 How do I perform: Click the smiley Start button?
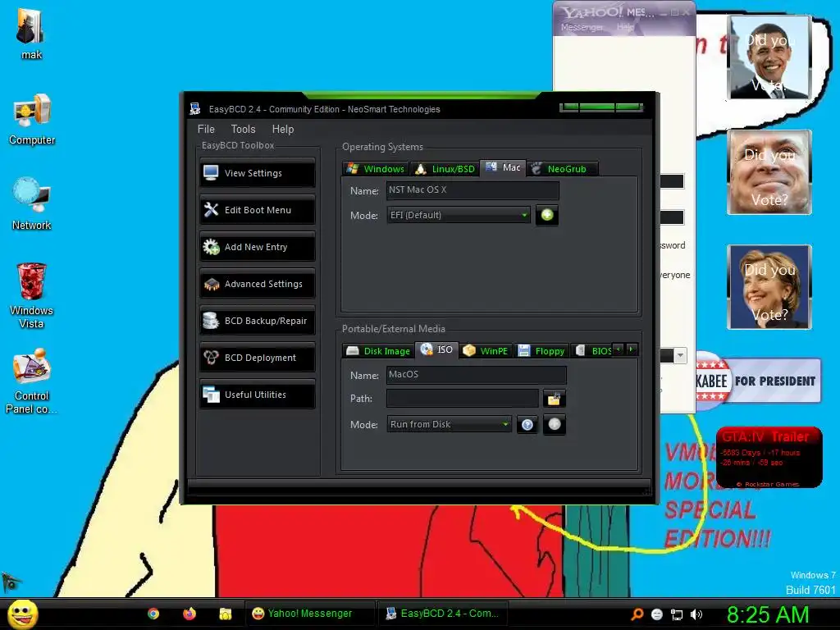coord(23,614)
